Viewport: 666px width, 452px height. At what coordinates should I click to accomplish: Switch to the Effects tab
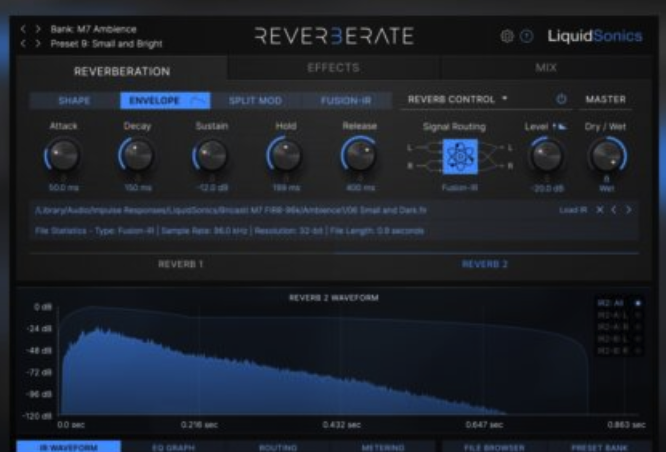click(333, 68)
